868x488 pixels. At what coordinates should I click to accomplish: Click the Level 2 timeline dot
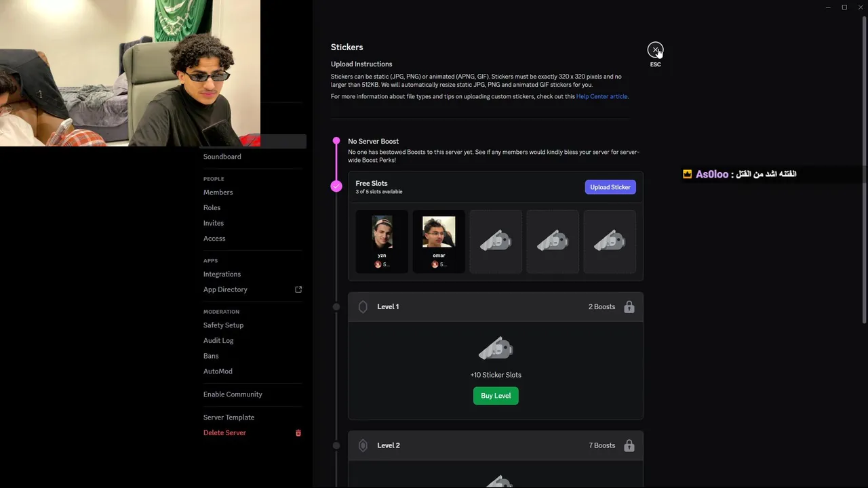pos(336,445)
